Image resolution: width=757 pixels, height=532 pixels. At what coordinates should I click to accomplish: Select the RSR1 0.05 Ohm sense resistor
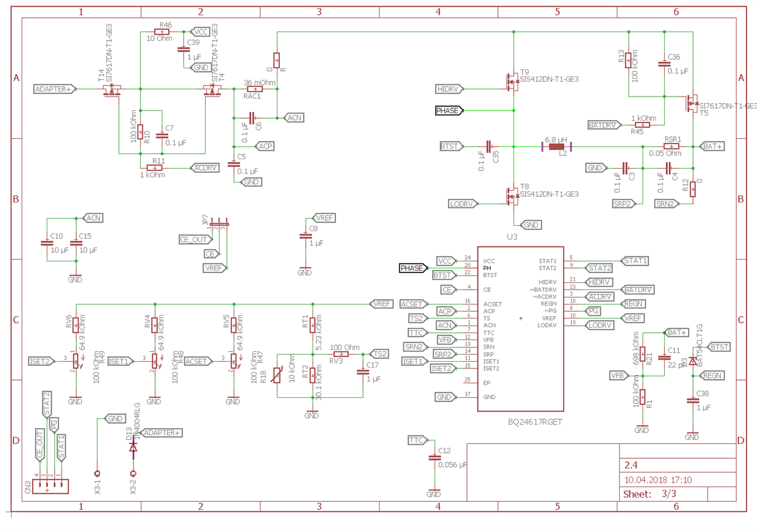(671, 146)
